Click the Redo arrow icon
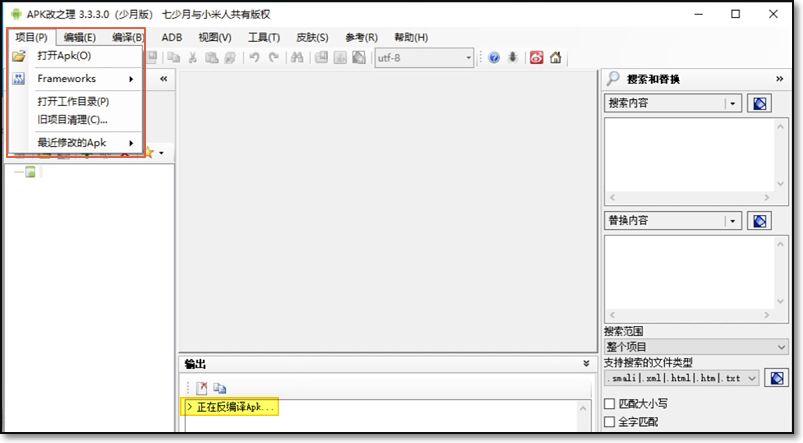Screen dimensions: 803x443 [x=274, y=57]
